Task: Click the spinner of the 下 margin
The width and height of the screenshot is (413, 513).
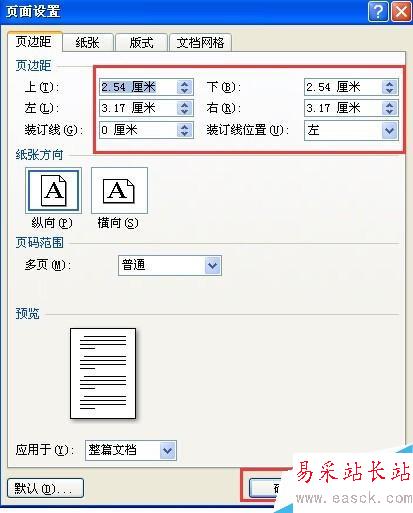Action: [x=390, y=87]
